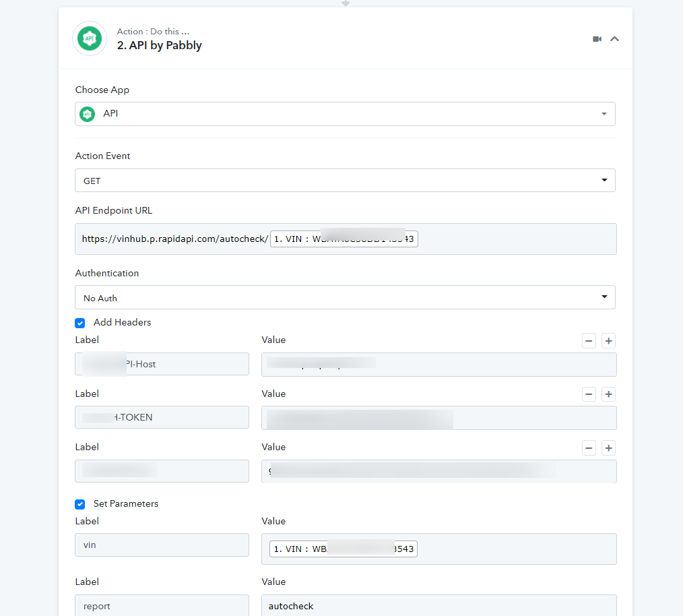This screenshot has height=616, width=683.
Task: Remove the PI-Host header row
Action: point(589,341)
